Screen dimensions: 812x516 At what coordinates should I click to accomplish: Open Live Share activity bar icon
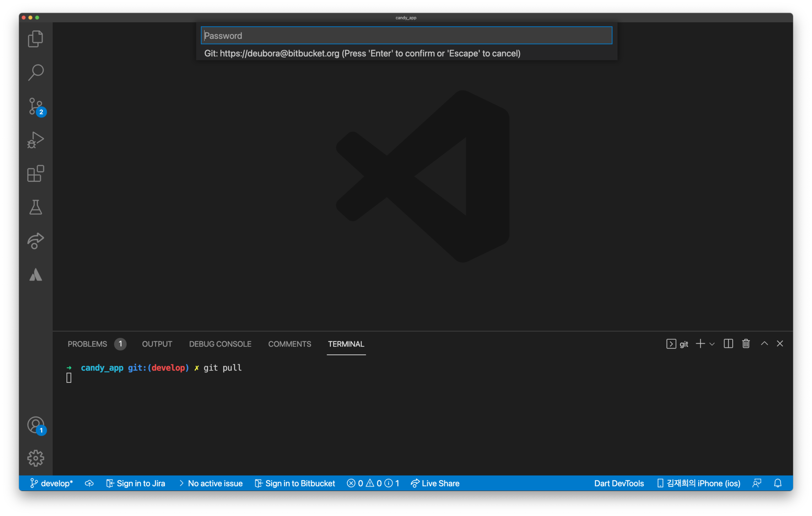(35, 241)
